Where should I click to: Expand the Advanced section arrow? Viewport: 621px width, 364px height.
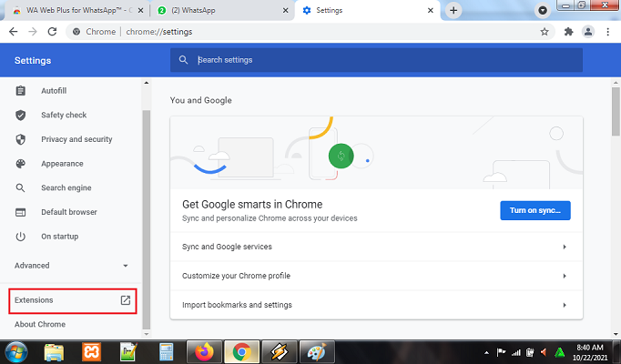[x=125, y=266]
